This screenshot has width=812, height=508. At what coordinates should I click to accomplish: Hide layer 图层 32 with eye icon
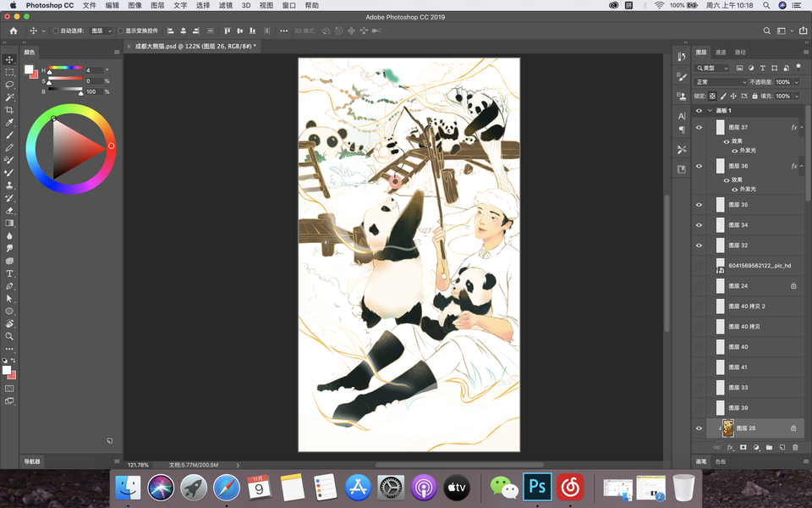point(699,246)
